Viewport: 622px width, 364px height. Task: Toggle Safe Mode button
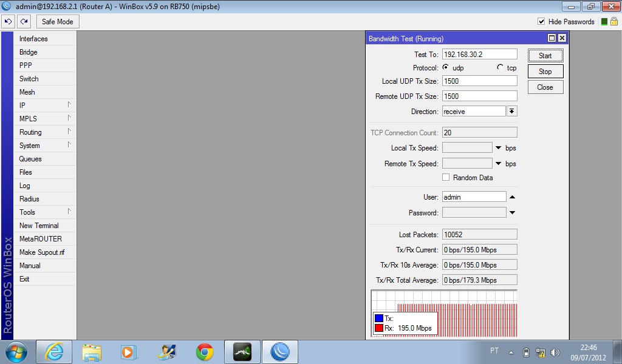58,22
